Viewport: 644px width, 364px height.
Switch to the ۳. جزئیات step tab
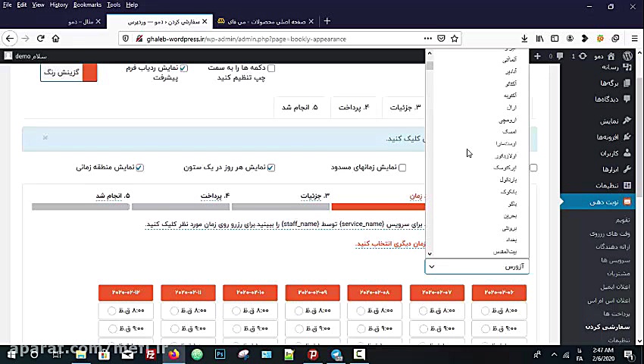point(405,108)
